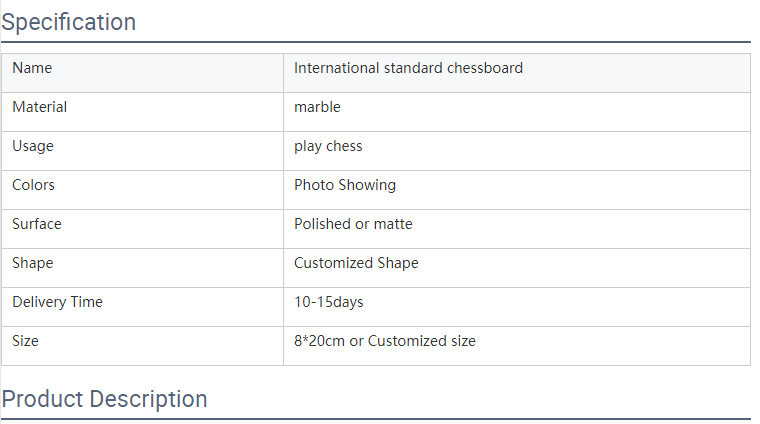The height and width of the screenshot is (424, 760).
Task: Click the line under Specification heading
Action: [x=376, y=42]
